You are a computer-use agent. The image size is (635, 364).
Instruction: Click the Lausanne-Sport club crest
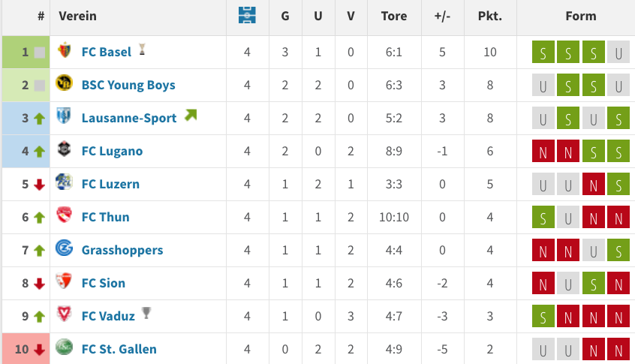64,116
